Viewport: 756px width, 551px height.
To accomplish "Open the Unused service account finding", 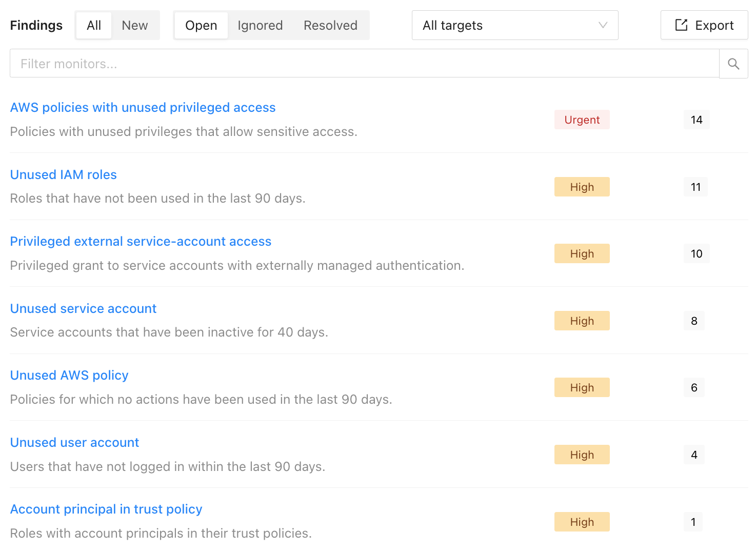I will (x=83, y=308).
